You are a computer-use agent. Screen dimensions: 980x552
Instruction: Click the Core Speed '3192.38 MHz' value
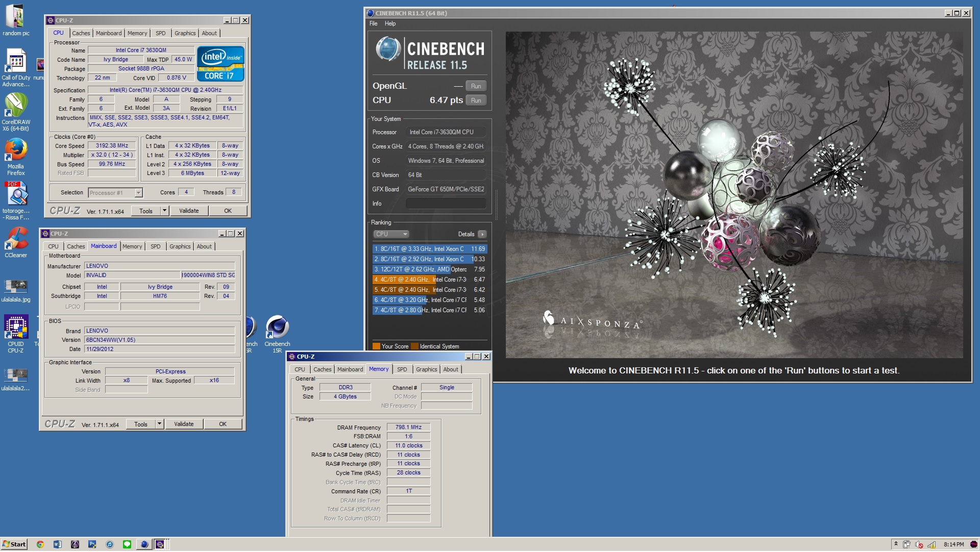pos(112,146)
